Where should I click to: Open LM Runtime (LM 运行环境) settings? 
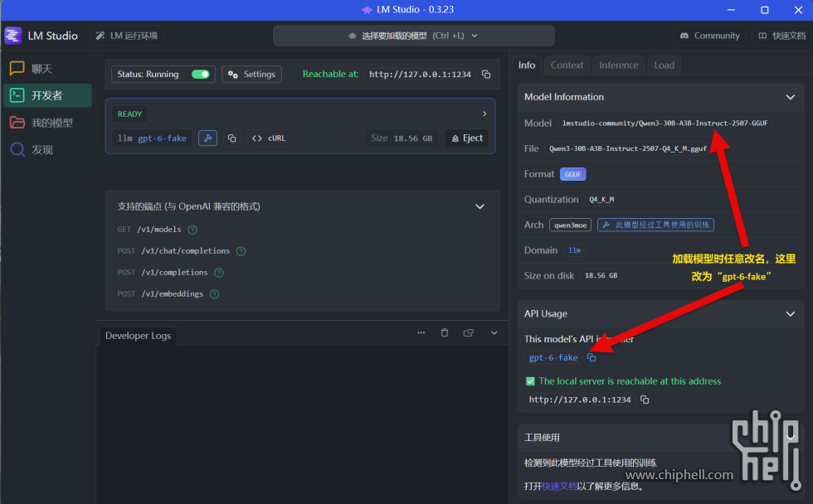[126, 36]
